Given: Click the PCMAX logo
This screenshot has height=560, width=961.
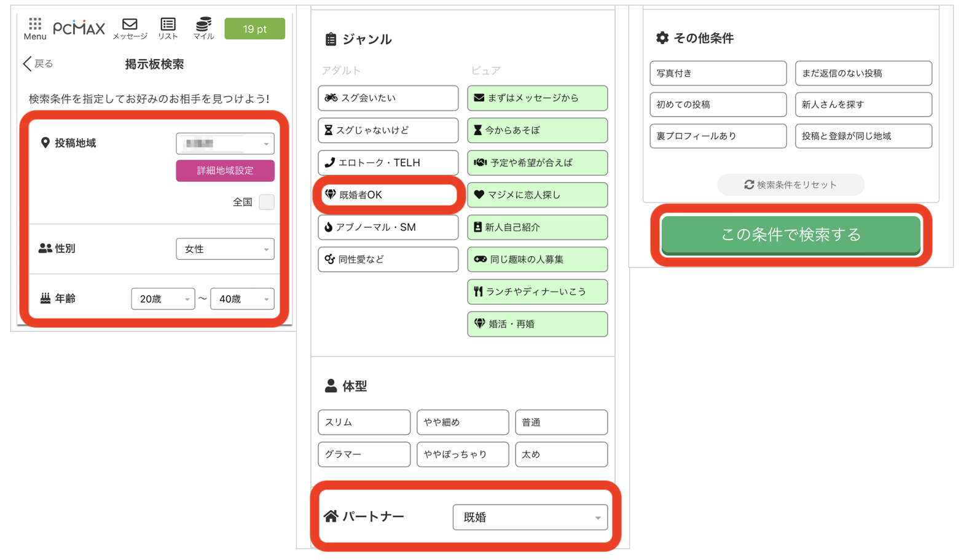Looking at the screenshot, I should click(x=79, y=28).
